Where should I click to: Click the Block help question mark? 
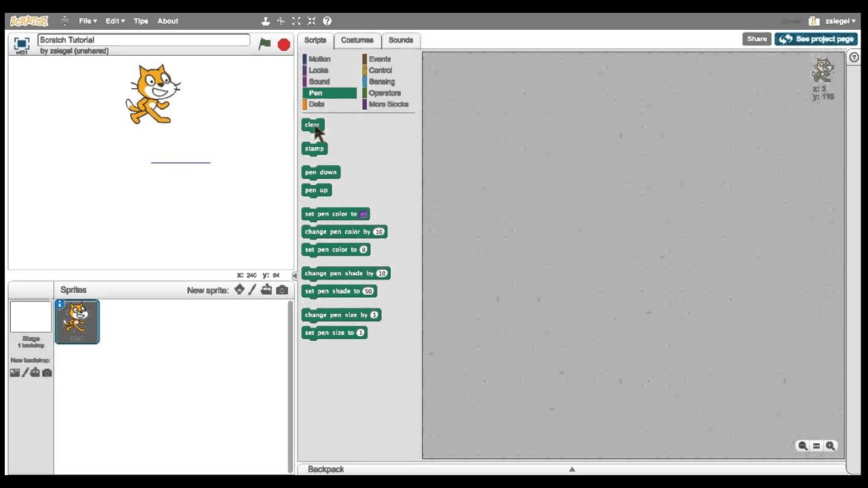327,21
